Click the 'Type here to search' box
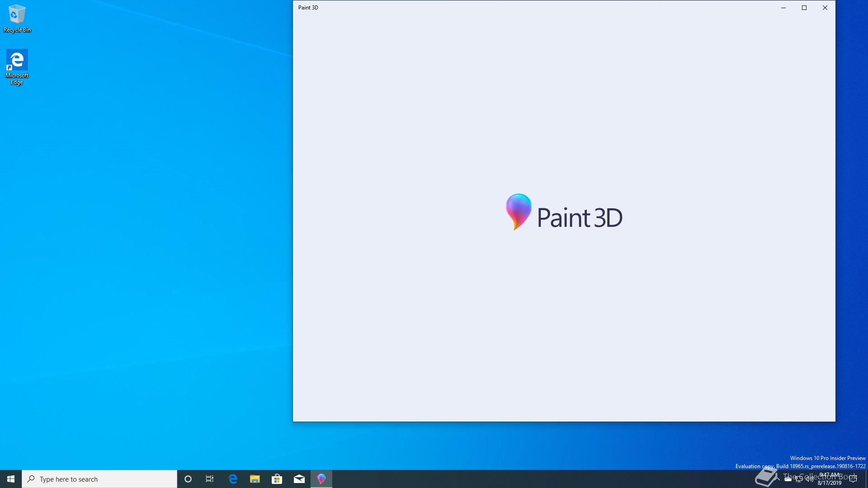The image size is (868, 488). 99,479
